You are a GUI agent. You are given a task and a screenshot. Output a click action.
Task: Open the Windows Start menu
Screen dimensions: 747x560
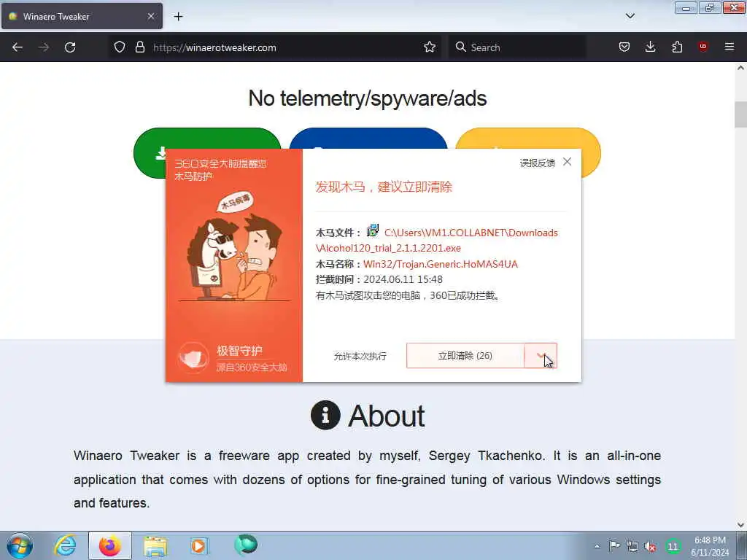(x=20, y=545)
